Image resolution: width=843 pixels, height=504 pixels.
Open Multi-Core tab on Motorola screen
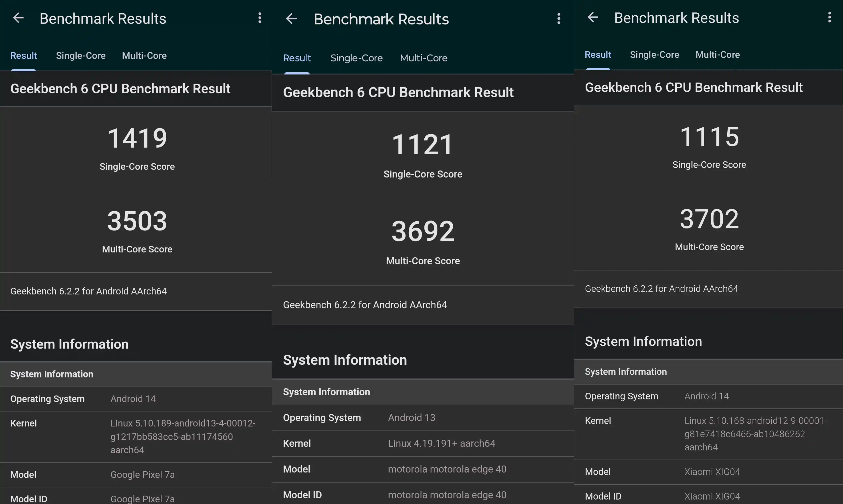pos(423,58)
